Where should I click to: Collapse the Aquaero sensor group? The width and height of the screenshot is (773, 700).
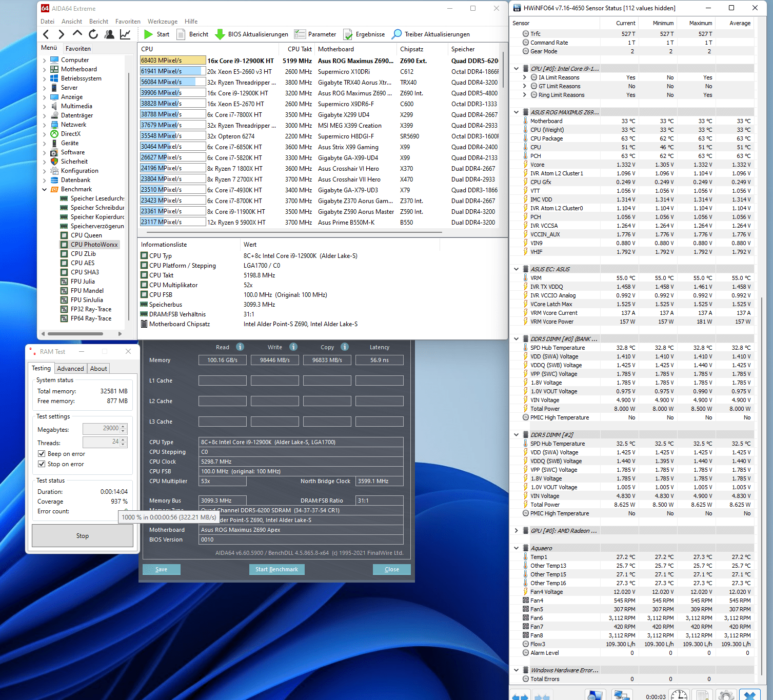point(516,548)
